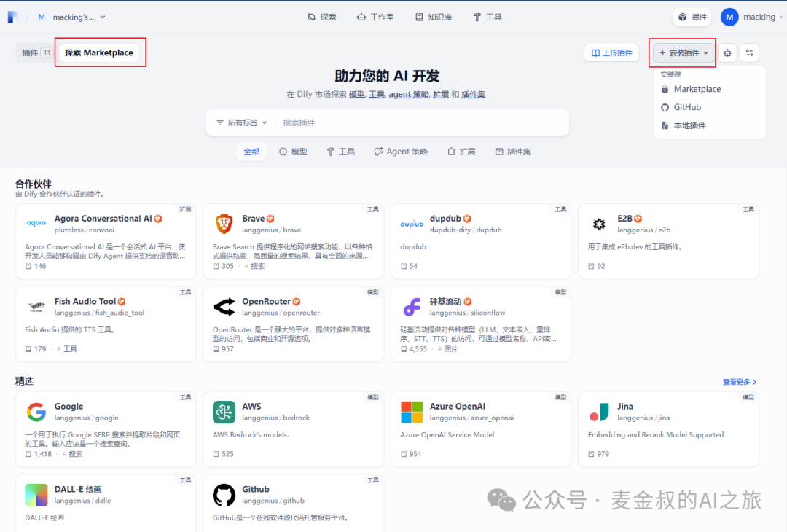The width and height of the screenshot is (787, 532).
Task: Click the 插件集 link in subtitle
Action: pos(474,94)
